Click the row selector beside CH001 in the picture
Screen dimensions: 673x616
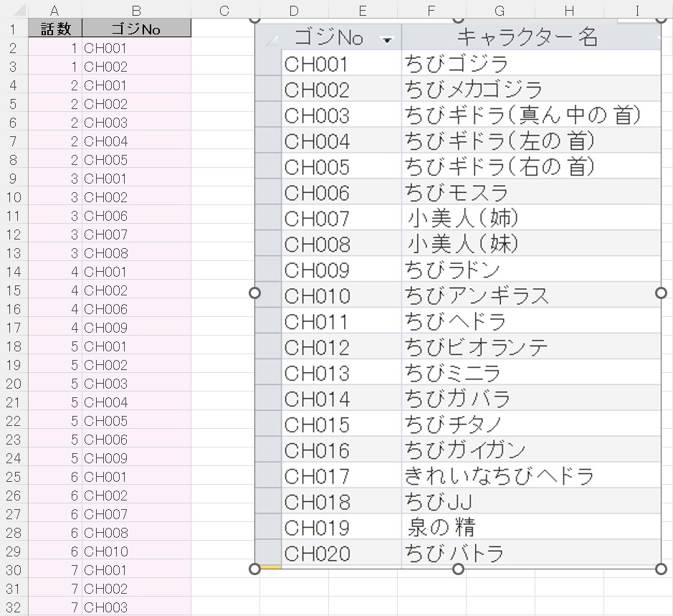268,62
